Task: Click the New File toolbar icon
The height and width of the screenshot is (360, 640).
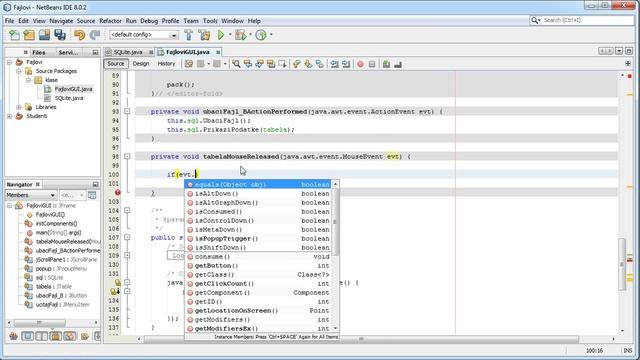Action: 14,35
